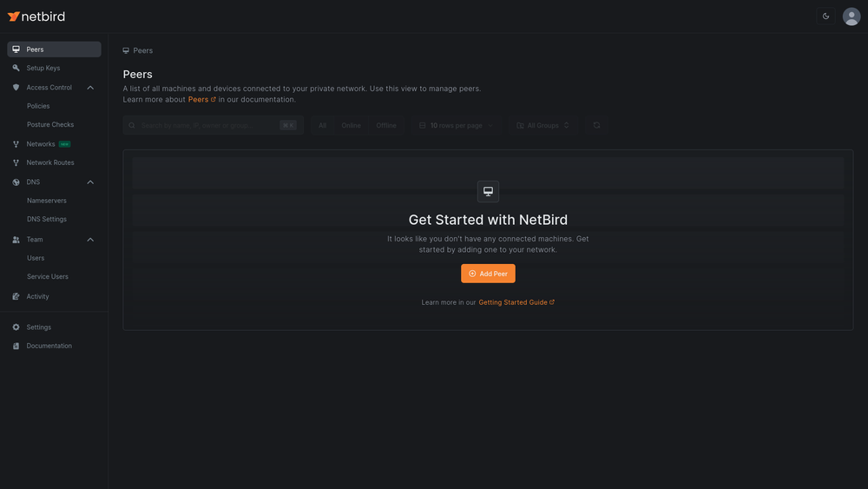Open Network Routes page
Screen dimensions: 868x489
[x=50, y=162]
